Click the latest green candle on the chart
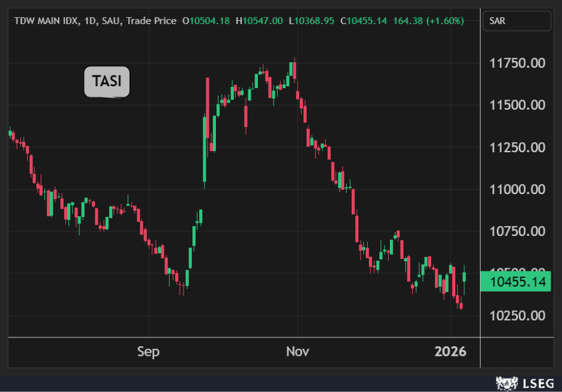Image resolution: width=562 pixels, height=392 pixels. [x=464, y=277]
